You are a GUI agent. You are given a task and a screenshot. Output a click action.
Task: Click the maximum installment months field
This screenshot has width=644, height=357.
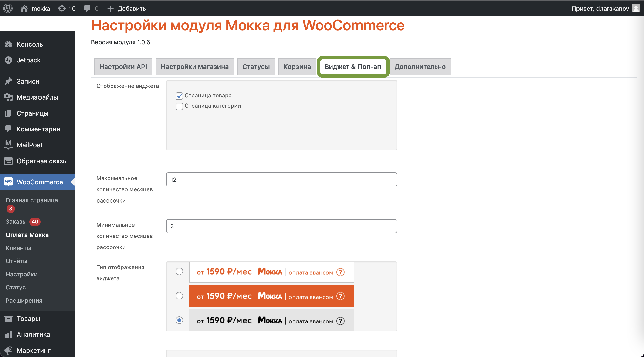(281, 179)
